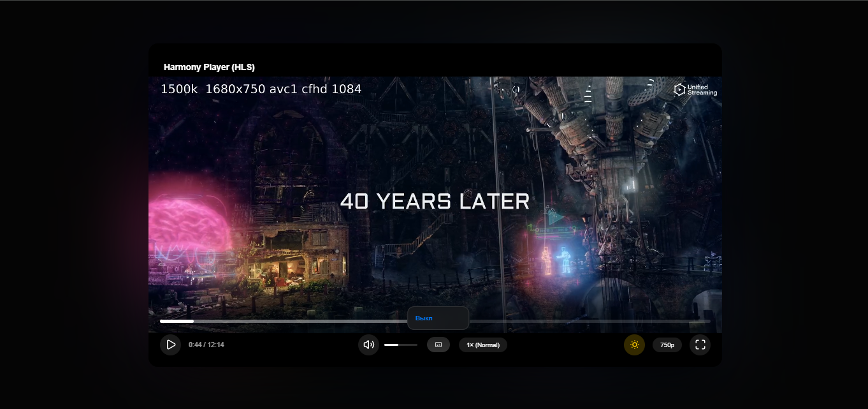Screen dimensions: 868x409
Task: Mute audio with the speaker icon
Action: pyautogui.click(x=368, y=345)
